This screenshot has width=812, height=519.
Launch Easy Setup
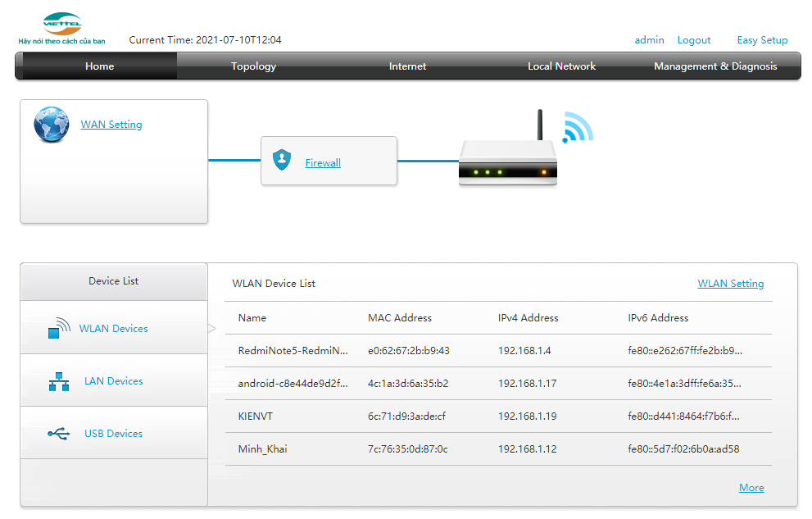pos(762,40)
